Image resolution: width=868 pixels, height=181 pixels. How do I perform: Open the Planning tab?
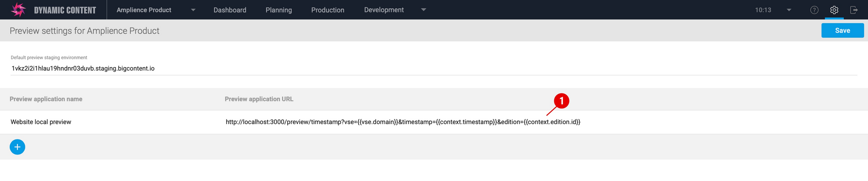coord(279,10)
